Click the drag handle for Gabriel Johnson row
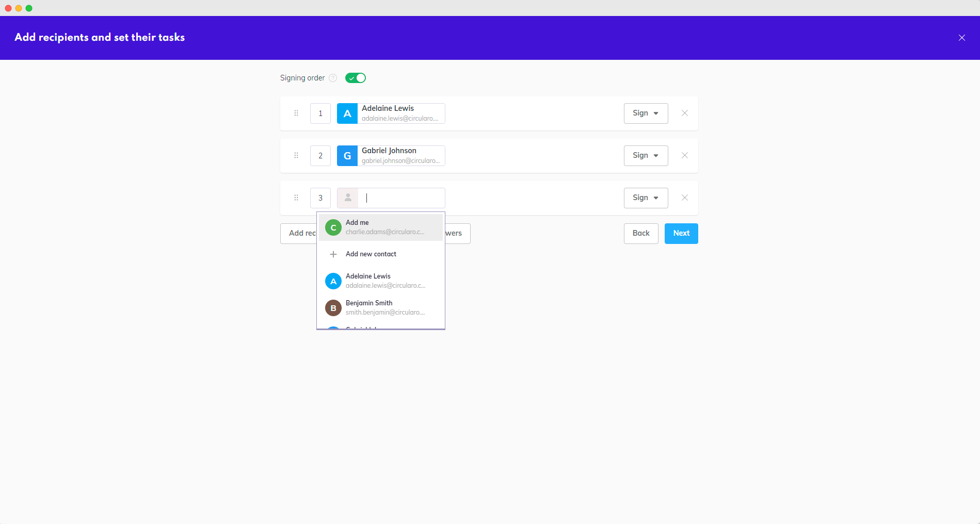This screenshot has height=524, width=980. click(x=296, y=155)
